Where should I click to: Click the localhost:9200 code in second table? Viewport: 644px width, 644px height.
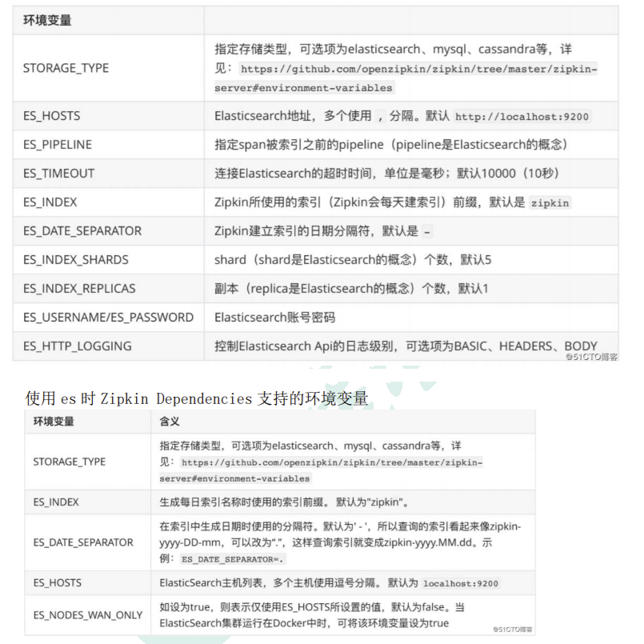[461, 583]
